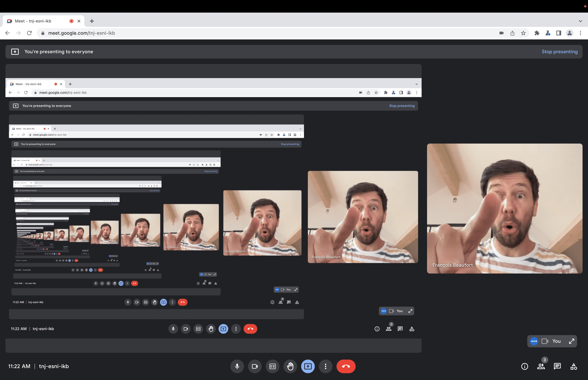
Task: Click the present screen share icon
Action: [x=308, y=366]
